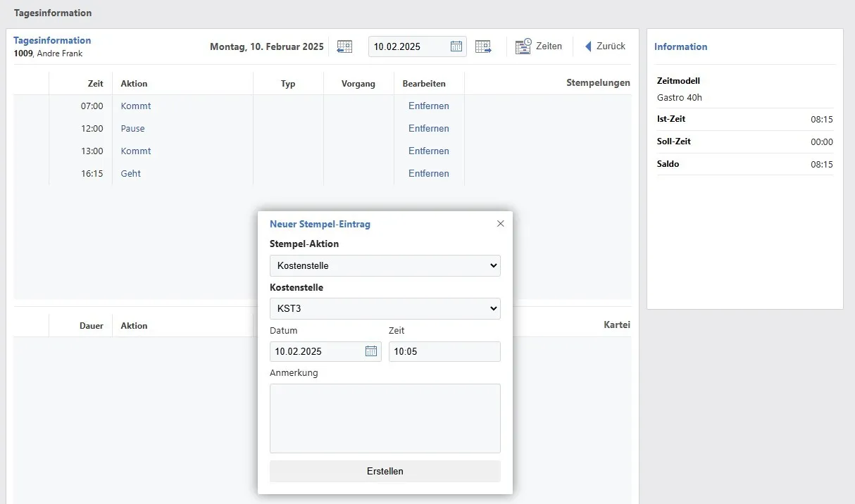The image size is (855, 504).
Task: Click the Bearbeiten column header
Action: (424, 84)
